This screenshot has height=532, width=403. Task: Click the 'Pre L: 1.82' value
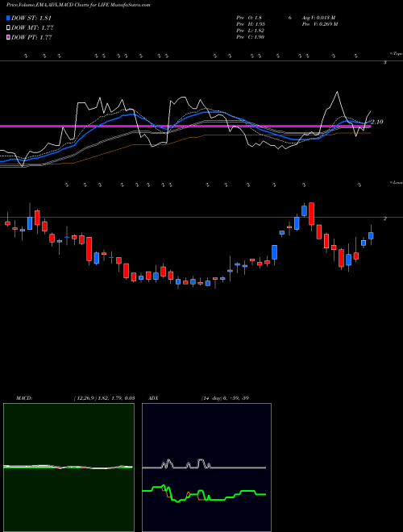pos(251,31)
